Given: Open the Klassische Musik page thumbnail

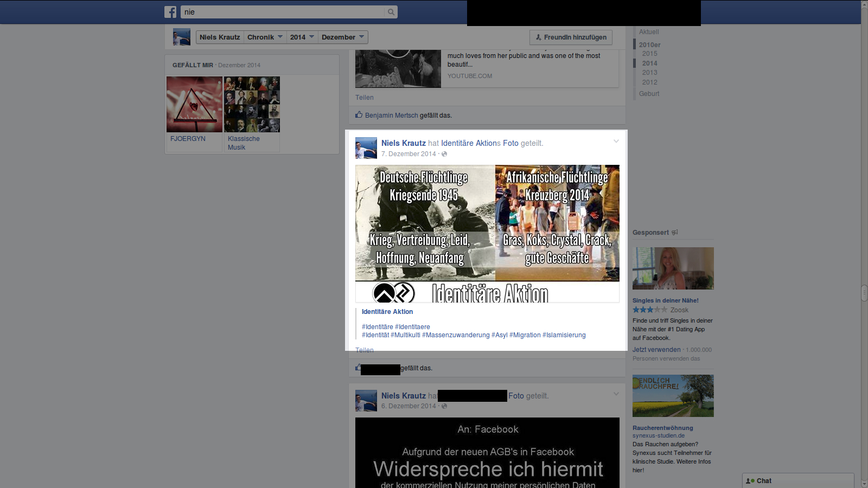Looking at the screenshot, I should click(x=252, y=104).
